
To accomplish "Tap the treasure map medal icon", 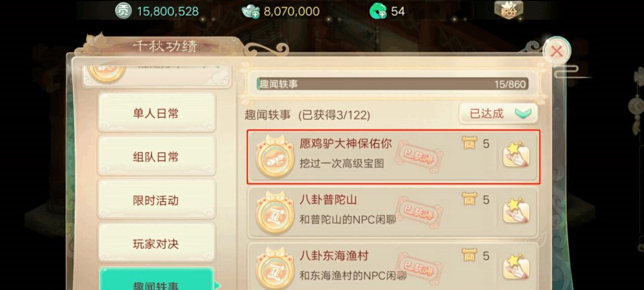I will 274,156.
